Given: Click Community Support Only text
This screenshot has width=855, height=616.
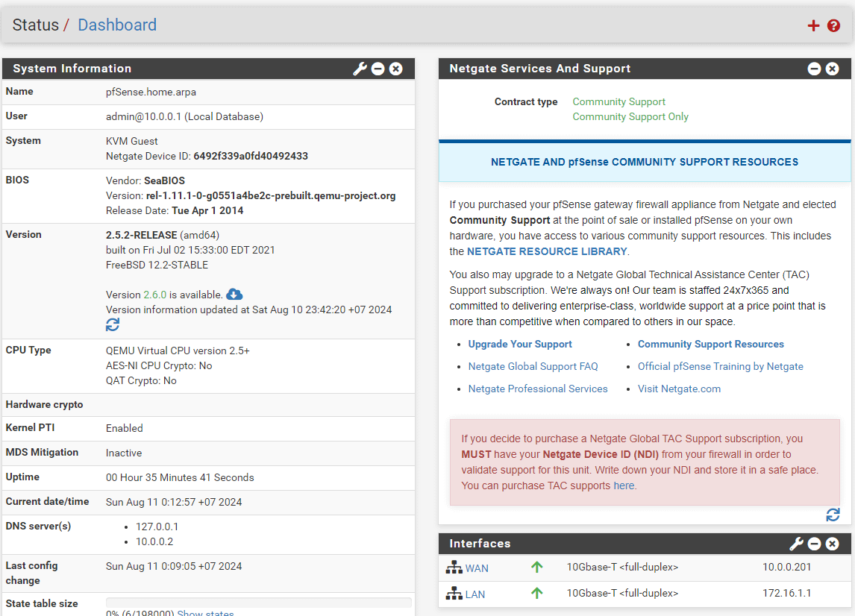Looking at the screenshot, I should click(x=630, y=116).
